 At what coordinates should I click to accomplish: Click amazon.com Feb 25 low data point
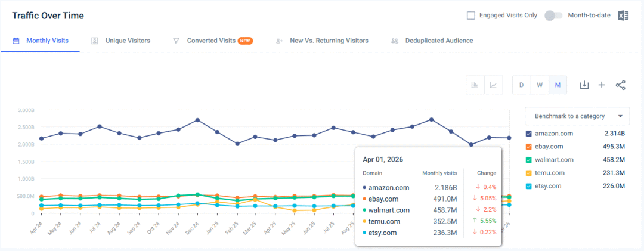pos(237,144)
